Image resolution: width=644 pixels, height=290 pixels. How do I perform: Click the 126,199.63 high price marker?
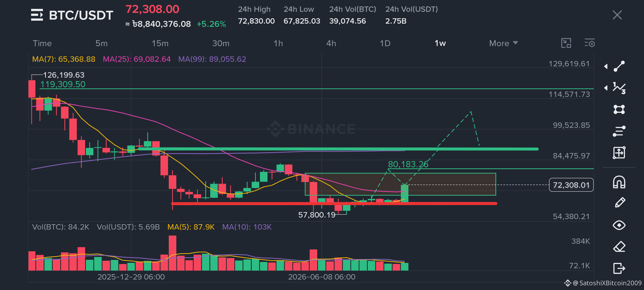[64, 75]
